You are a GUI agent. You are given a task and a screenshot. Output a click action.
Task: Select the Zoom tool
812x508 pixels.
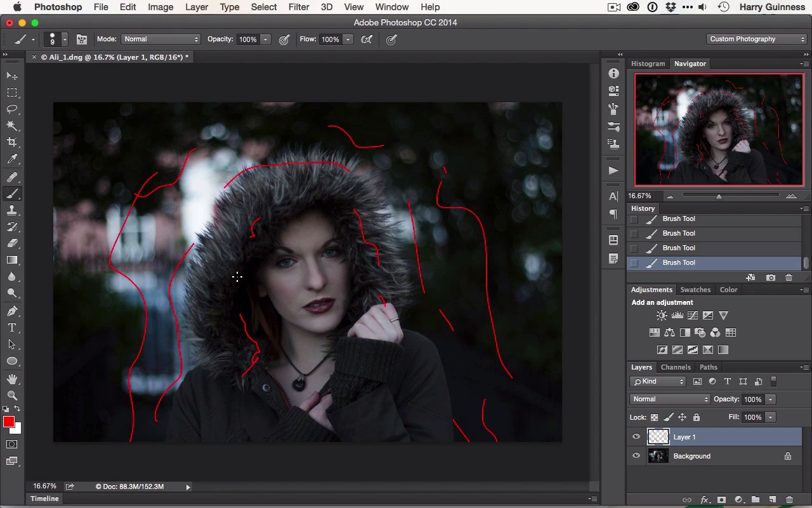(12, 395)
